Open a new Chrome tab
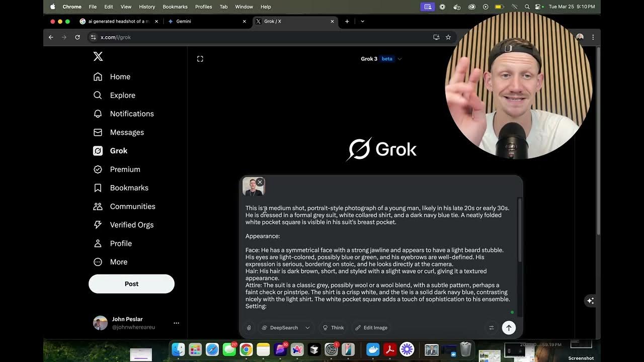Screen dimensions: 644x362 tap(347, 21)
